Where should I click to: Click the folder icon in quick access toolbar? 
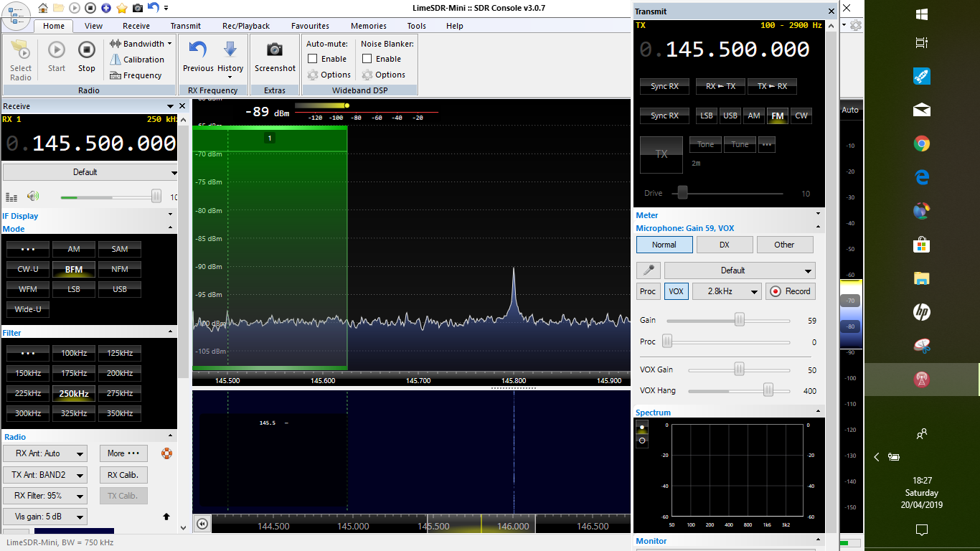pyautogui.click(x=59, y=8)
